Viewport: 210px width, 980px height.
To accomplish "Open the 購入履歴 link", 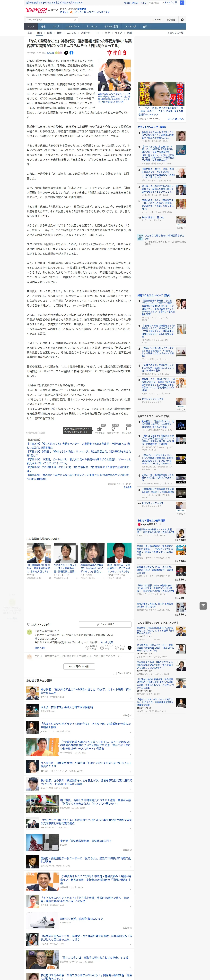I will coord(171,20).
